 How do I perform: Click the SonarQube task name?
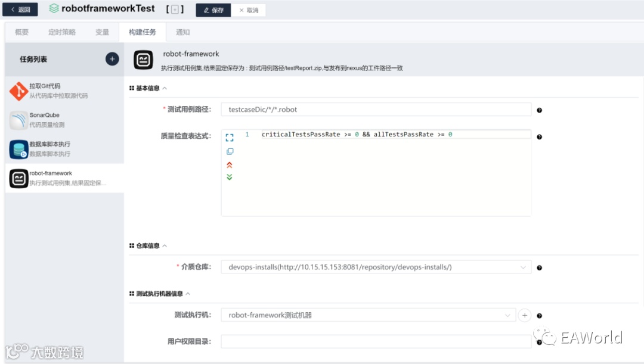pyautogui.click(x=44, y=115)
